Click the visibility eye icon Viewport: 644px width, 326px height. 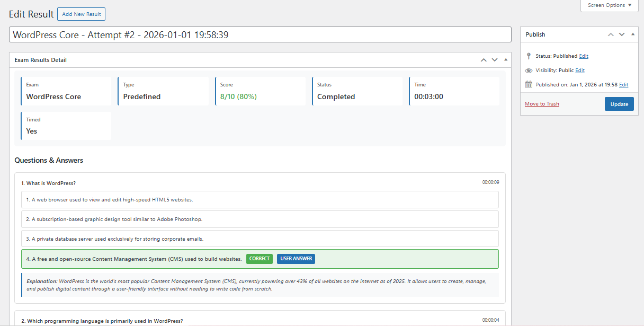[x=529, y=71]
